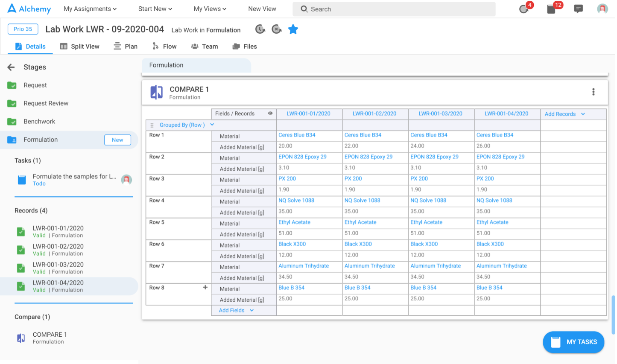Viewport: 617px width, 364px height.
Task: Click the Formulation stage folder icon
Action: tap(12, 140)
